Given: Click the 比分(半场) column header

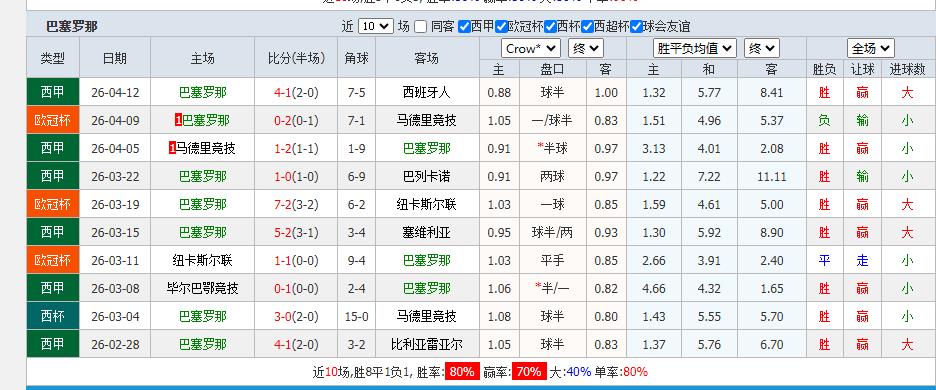Looking at the screenshot, I should coord(296,58).
